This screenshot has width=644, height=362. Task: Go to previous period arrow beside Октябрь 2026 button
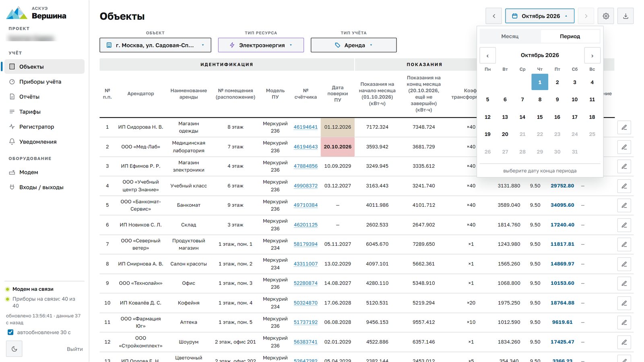[494, 16]
